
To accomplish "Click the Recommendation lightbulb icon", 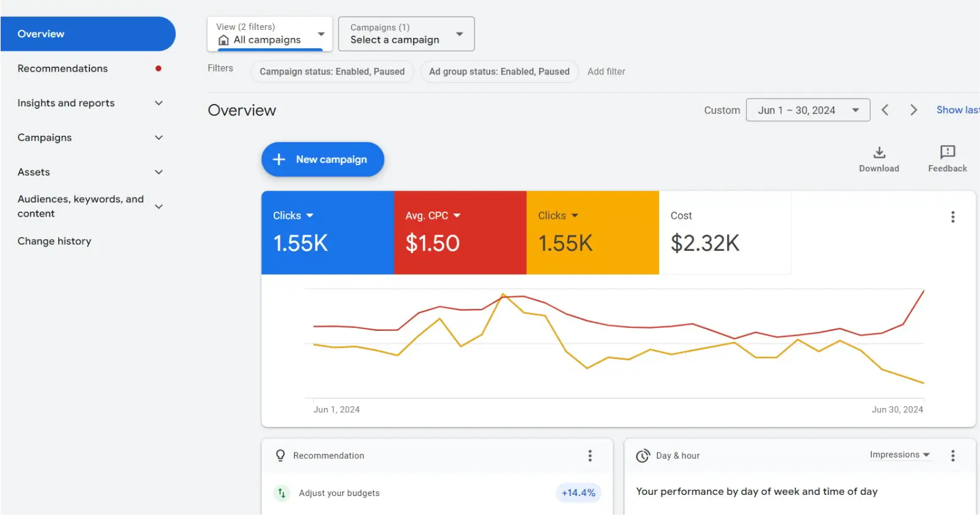I will click(280, 456).
